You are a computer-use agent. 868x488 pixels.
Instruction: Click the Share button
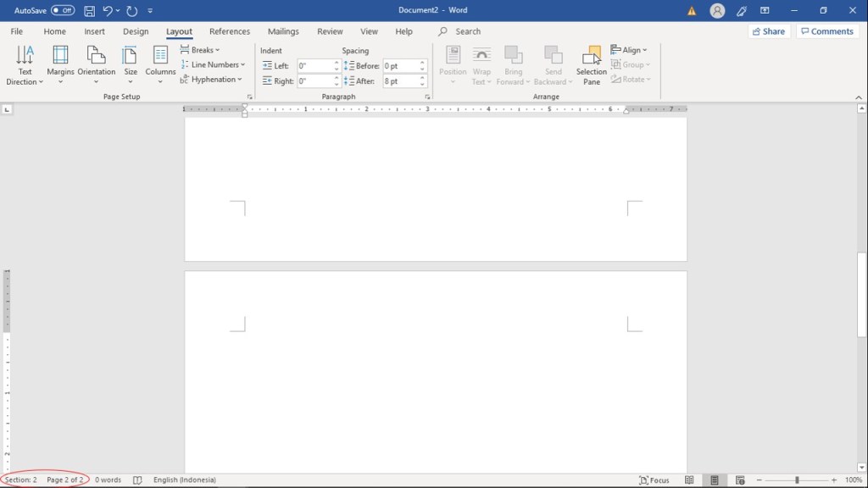pyautogui.click(x=767, y=31)
